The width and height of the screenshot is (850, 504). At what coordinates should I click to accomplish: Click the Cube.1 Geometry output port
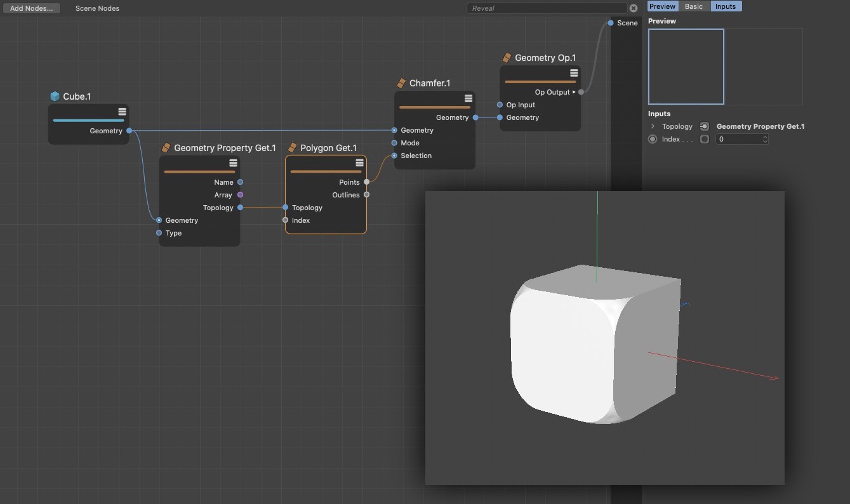129,131
